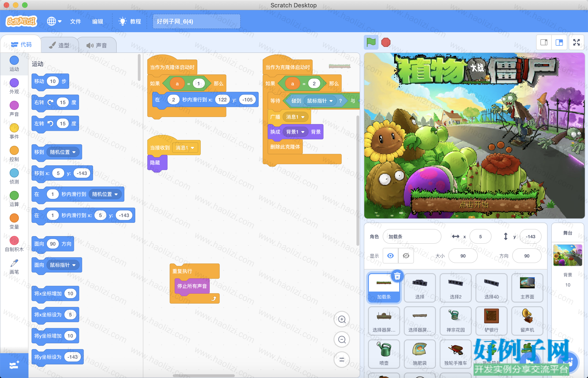Screen dimensions: 588x378
Task: Open the 文件 menu
Action: click(76, 21)
